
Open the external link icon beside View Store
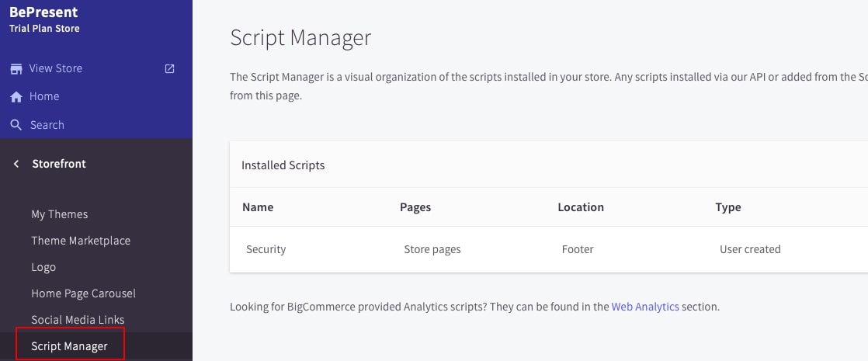(170, 68)
